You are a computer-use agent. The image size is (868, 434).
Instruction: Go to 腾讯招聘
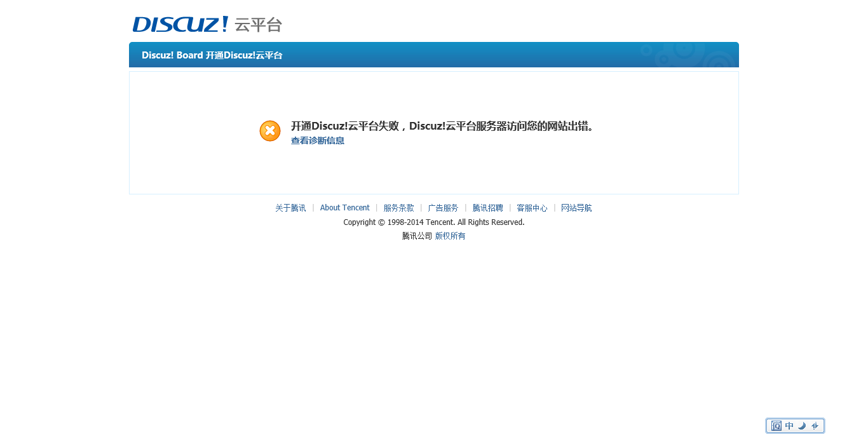(x=487, y=208)
